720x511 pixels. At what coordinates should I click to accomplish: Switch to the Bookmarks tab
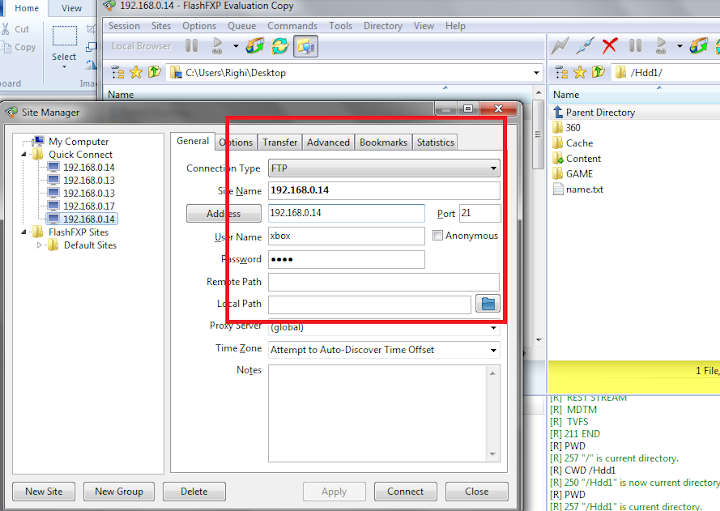383,142
